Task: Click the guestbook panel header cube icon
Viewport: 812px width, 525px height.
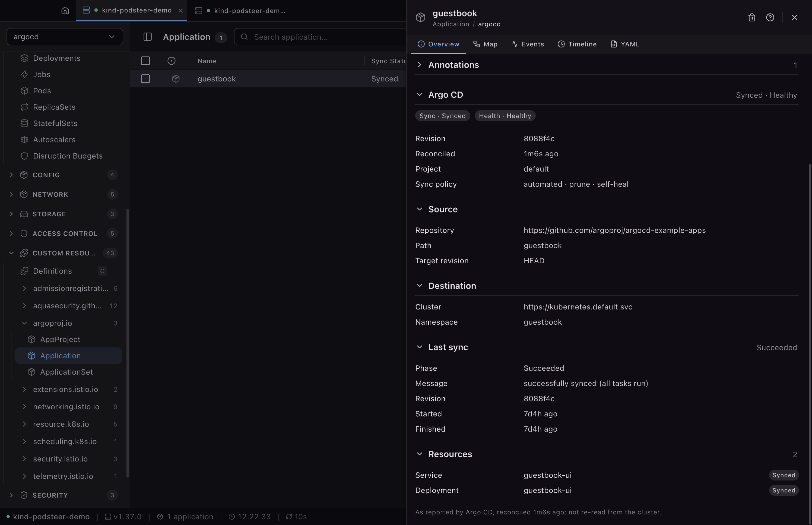Action: point(420,17)
